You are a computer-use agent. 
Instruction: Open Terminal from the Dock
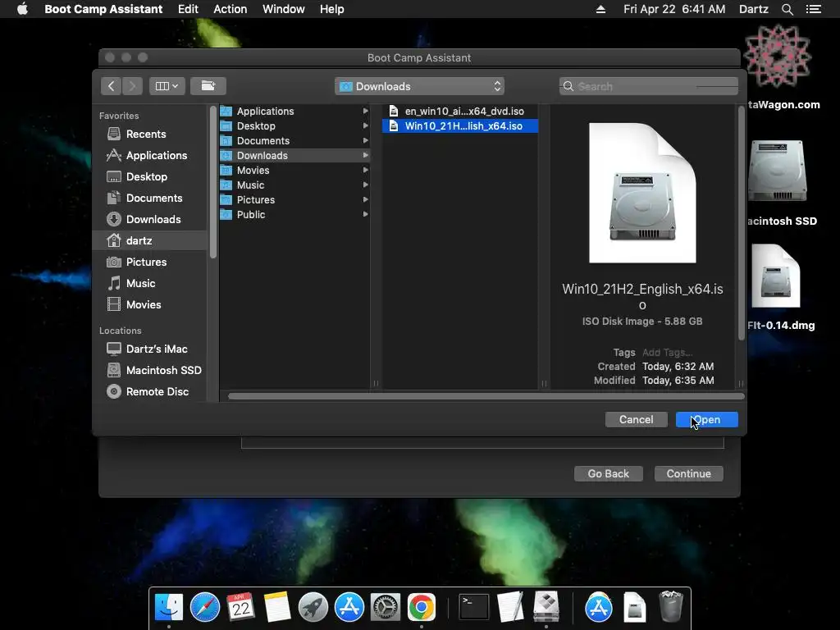[474, 608]
